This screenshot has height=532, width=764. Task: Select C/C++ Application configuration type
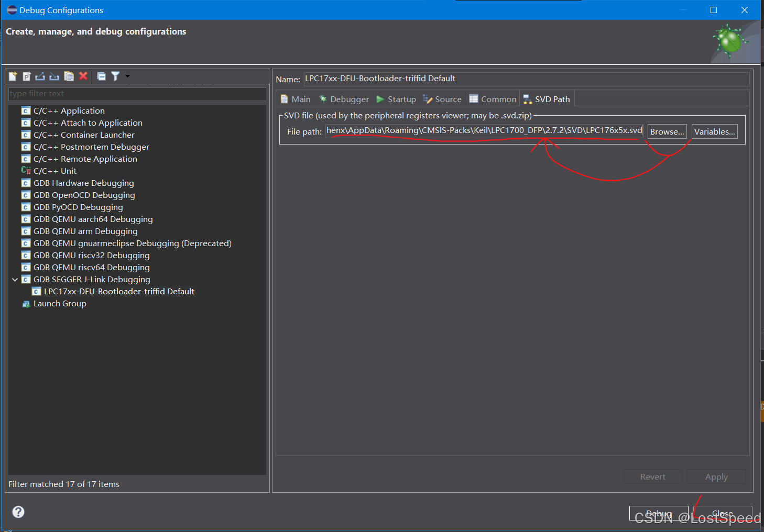[69, 111]
